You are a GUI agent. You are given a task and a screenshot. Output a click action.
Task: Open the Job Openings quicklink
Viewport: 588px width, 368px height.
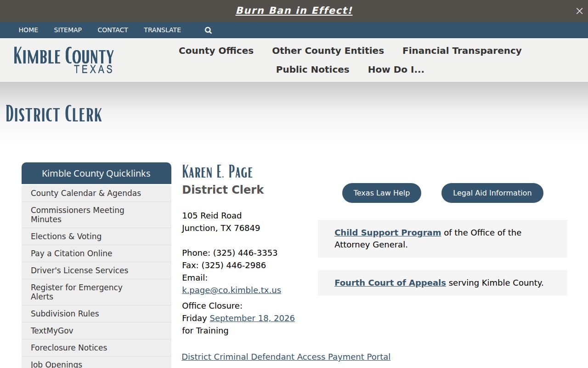click(x=96, y=362)
